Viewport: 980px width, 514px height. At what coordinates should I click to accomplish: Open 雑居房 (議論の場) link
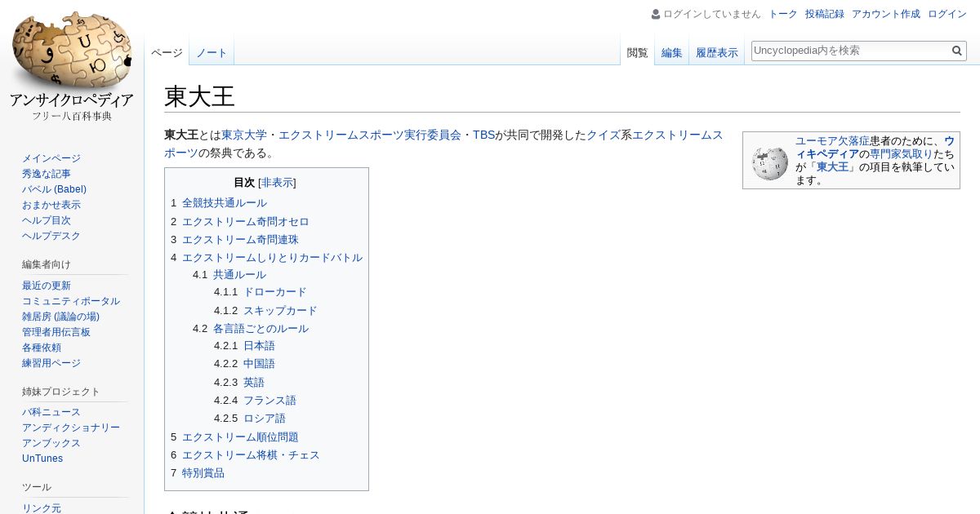(60, 317)
